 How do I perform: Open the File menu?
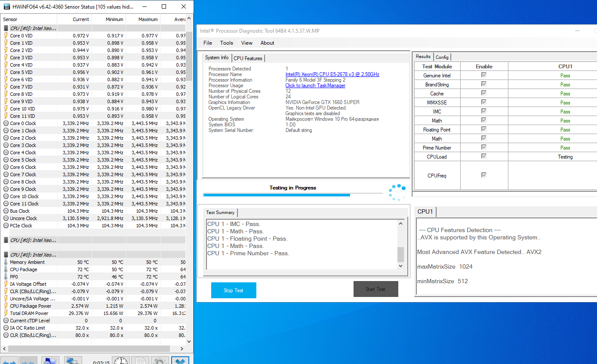(208, 43)
